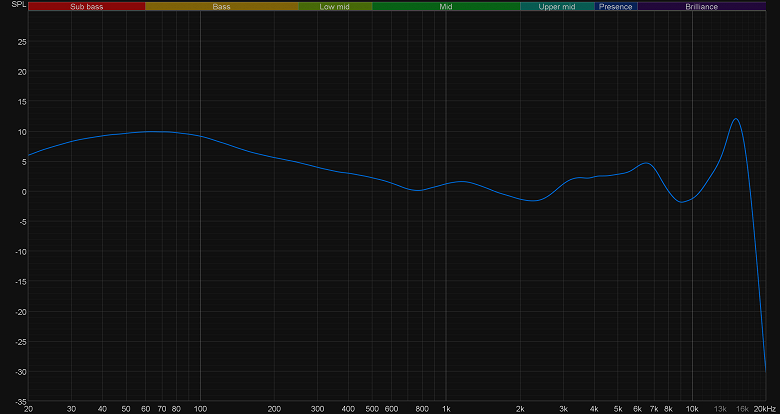Click the 8k frequency axis label

coord(669,409)
